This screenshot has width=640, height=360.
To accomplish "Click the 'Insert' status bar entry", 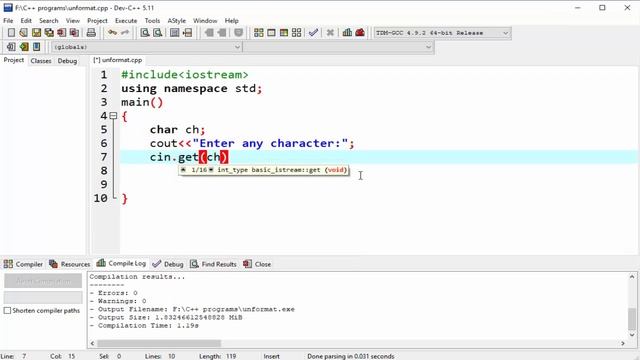I will click(x=271, y=356).
